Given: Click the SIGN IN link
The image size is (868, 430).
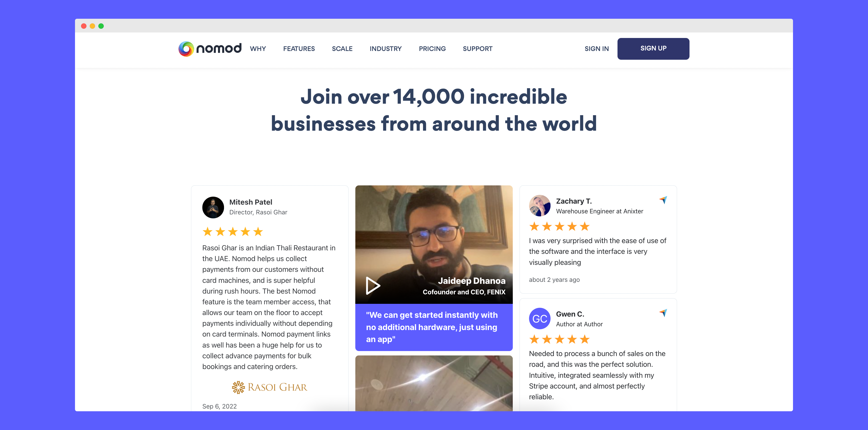Looking at the screenshot, I should pyautogui.click(x=596, y=49).
